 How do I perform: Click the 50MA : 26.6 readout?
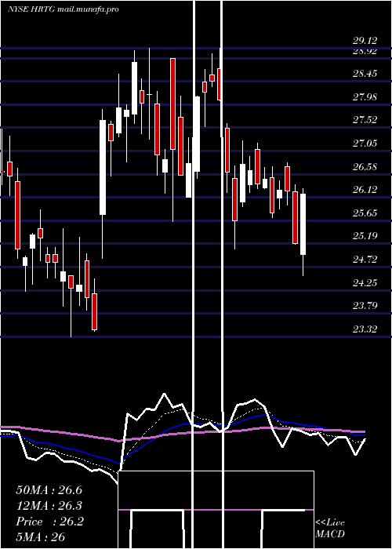tap(49, 490)
